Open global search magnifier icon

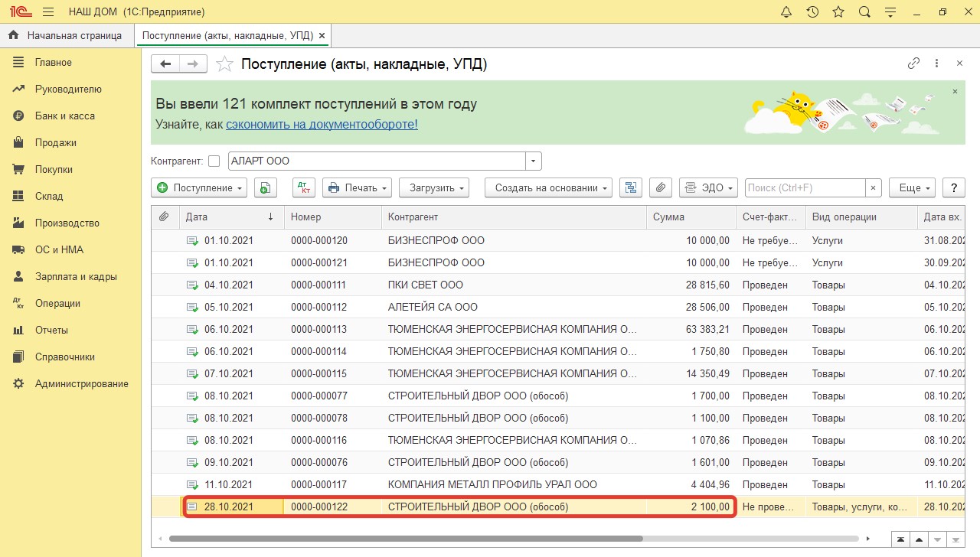[x=864, y=12]
